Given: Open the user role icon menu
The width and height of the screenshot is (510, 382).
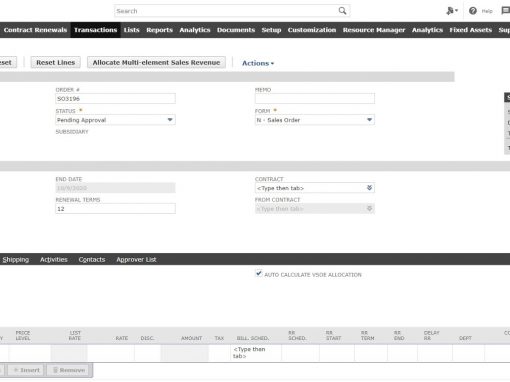Looking at the screenshot, I should 452,11.
